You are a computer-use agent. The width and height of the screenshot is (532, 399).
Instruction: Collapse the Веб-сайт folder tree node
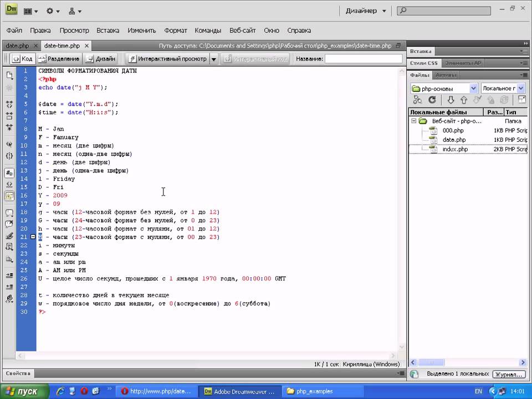(413, 121)
